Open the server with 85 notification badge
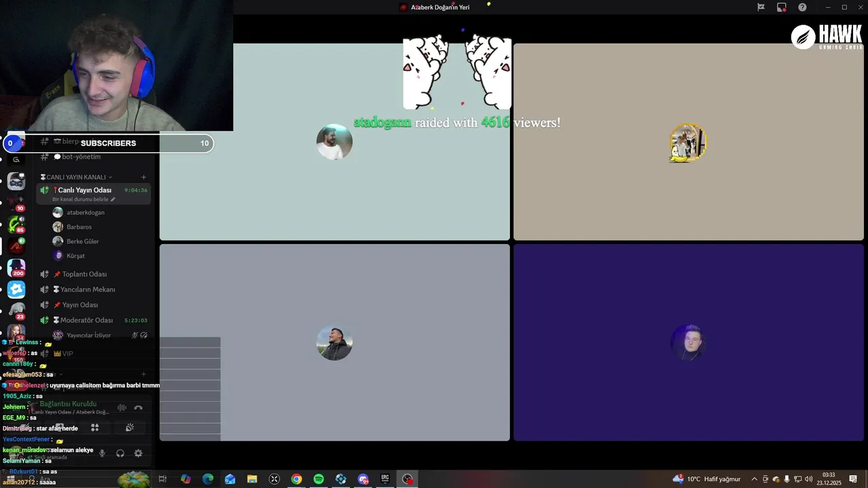868x488 pixels. [x=16, y=224]
